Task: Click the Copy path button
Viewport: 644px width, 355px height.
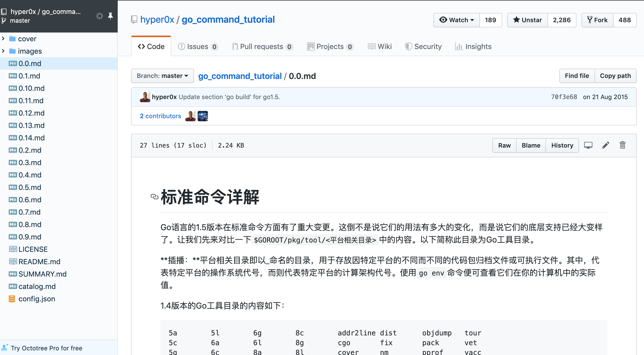Action: coord(615,76)
